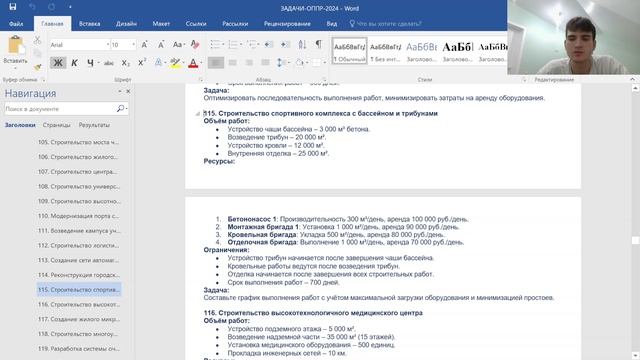Apply the Обычный style
This screenshot has height=360, width=640.
point(349,51)
